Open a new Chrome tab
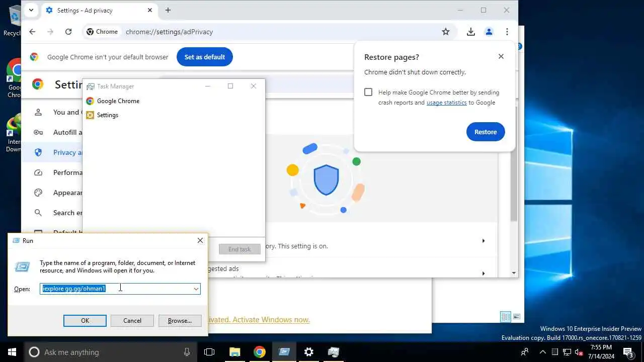The height and width of the screenshot is (362, 644). tap(168, 10)
